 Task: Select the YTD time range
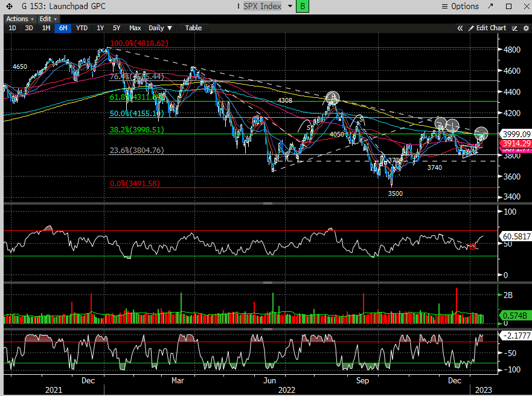pyautogui.click(x=82, y=28)
